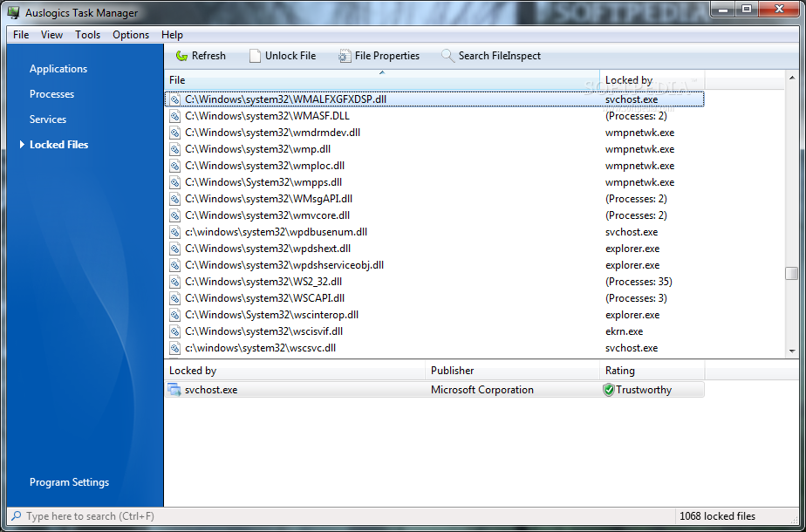Click file icon next to wmploc.dll
This screenshot has height=532, width=806.
point(175,166)
